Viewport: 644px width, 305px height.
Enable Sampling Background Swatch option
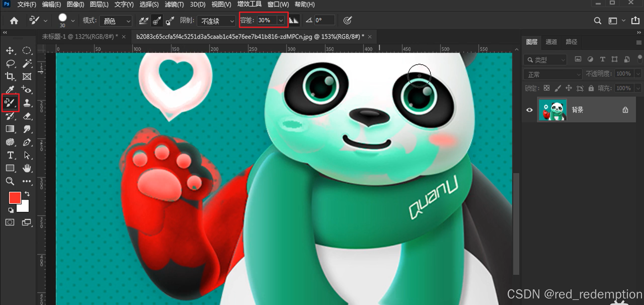pos(170,20)
